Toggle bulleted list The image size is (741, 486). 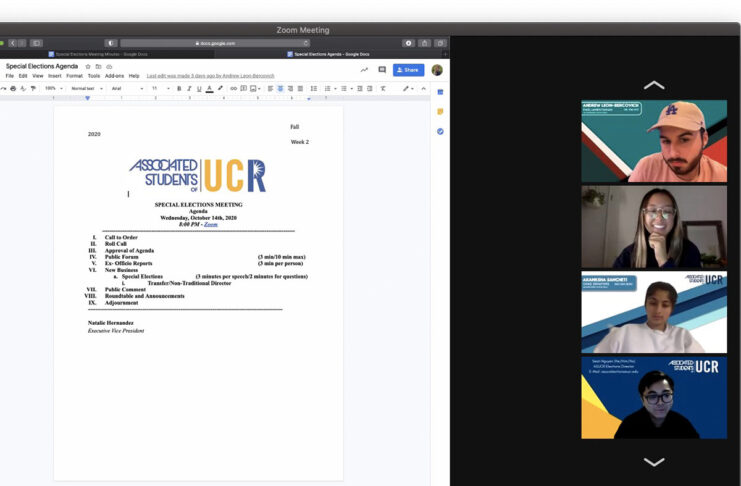(x=344, y=88)
